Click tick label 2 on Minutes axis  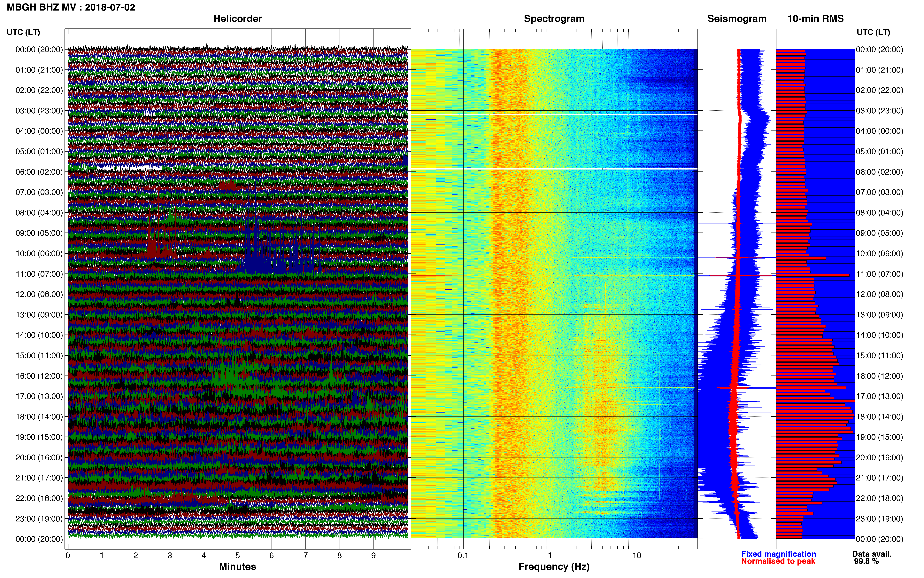click(136, 555)
